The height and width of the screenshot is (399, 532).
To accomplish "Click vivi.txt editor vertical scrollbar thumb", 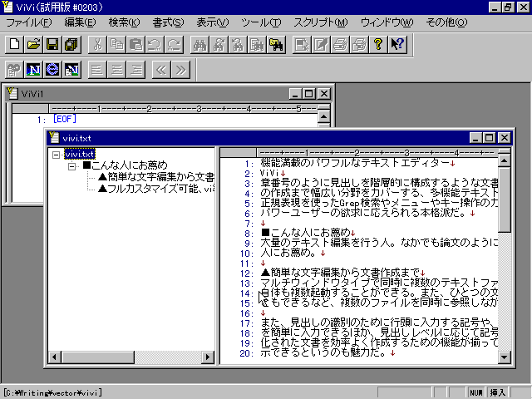I will pyautogui.click(x=505, y=199).
